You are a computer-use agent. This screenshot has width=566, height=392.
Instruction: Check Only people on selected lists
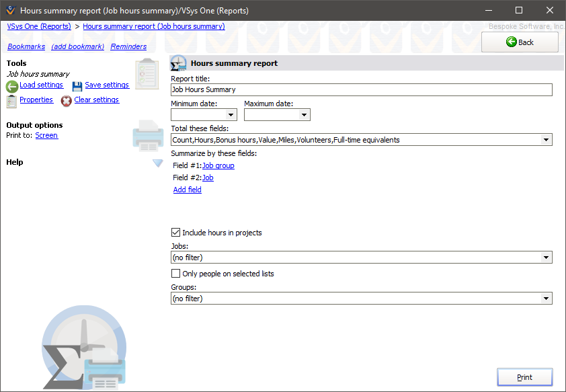pos(175,273)
